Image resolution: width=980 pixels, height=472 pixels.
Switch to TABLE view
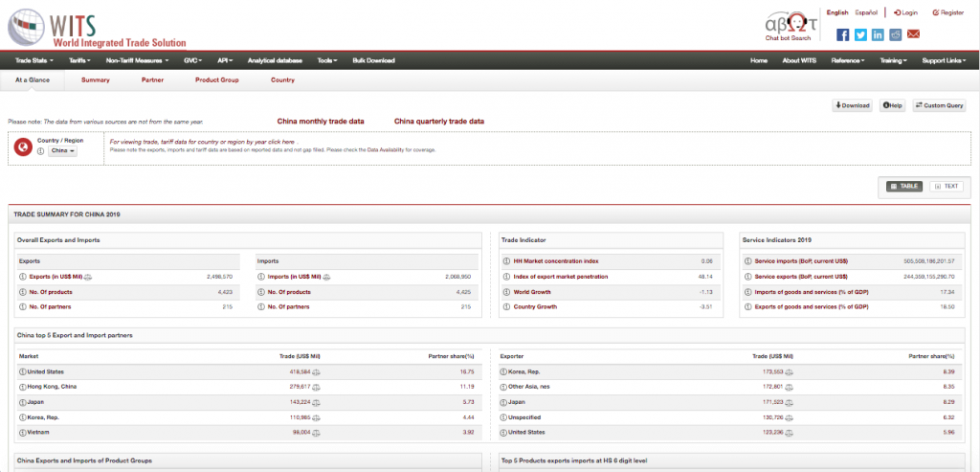[903, 187]
